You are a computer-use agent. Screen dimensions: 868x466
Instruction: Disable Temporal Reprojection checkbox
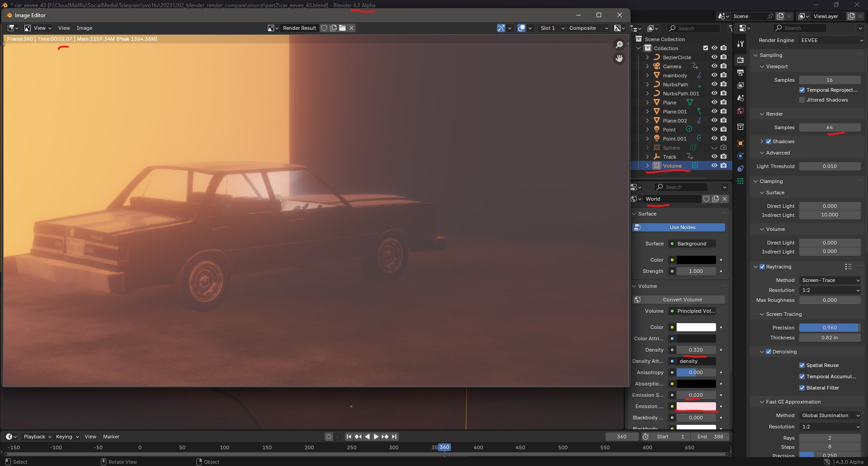coord(802,90)
